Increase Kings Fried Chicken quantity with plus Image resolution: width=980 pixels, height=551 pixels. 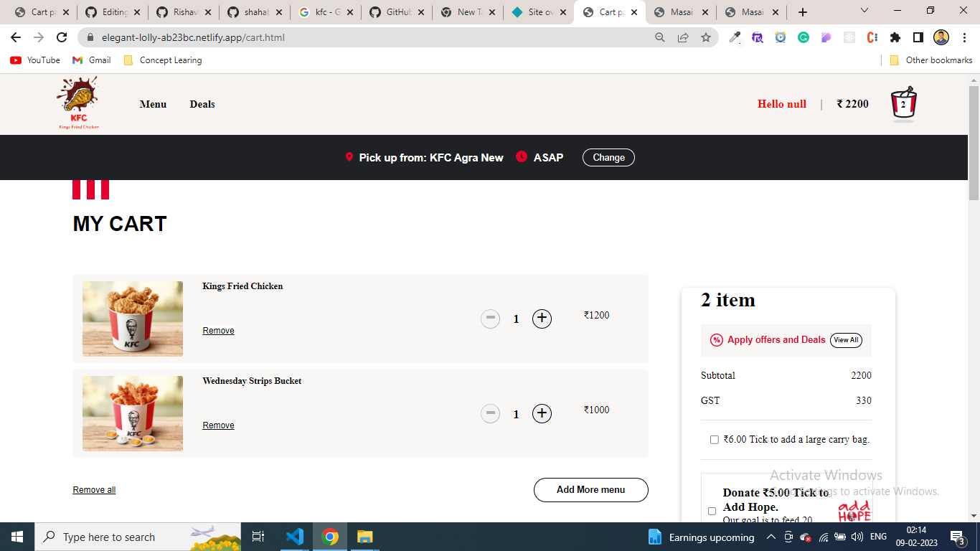[542, 319]
